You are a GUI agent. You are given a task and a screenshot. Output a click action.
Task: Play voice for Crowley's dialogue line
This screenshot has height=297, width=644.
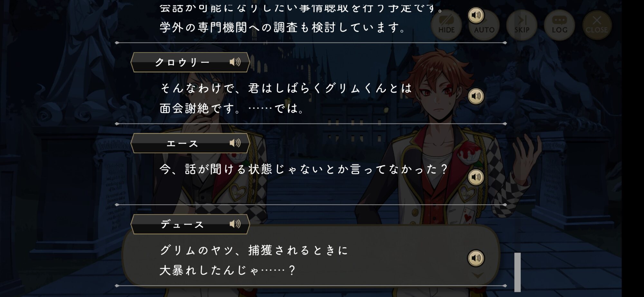point(476,96)
